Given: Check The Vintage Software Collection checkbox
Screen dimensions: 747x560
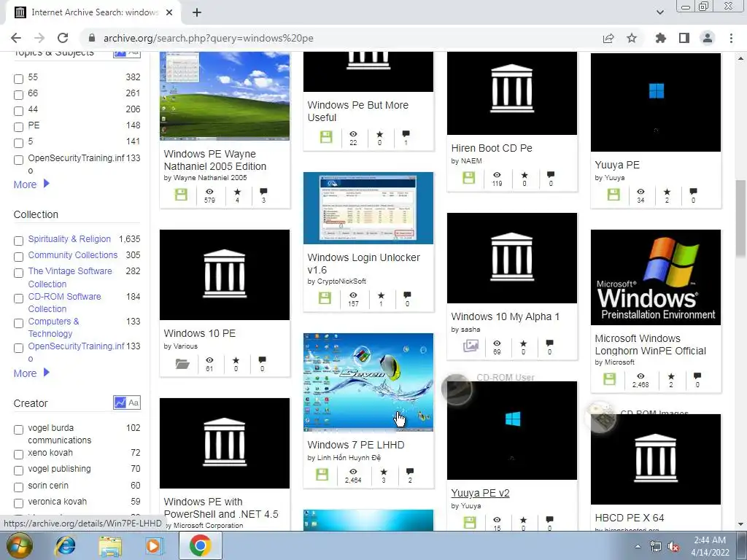Looking at the screenshot, I should click(x=18, y=273).
